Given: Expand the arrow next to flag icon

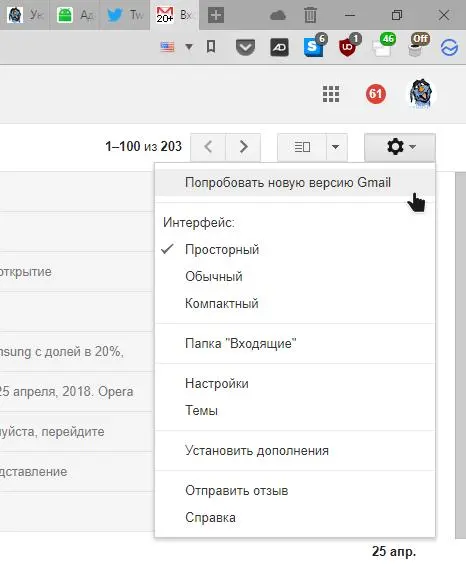Looking at the screenshot, I should tap(189, 47).
